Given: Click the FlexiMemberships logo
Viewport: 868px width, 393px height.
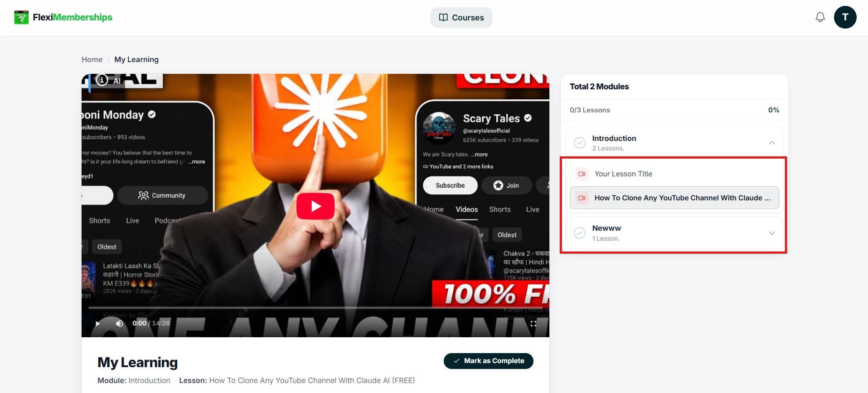Looking at the screenshot, I should tap(63, 17).
